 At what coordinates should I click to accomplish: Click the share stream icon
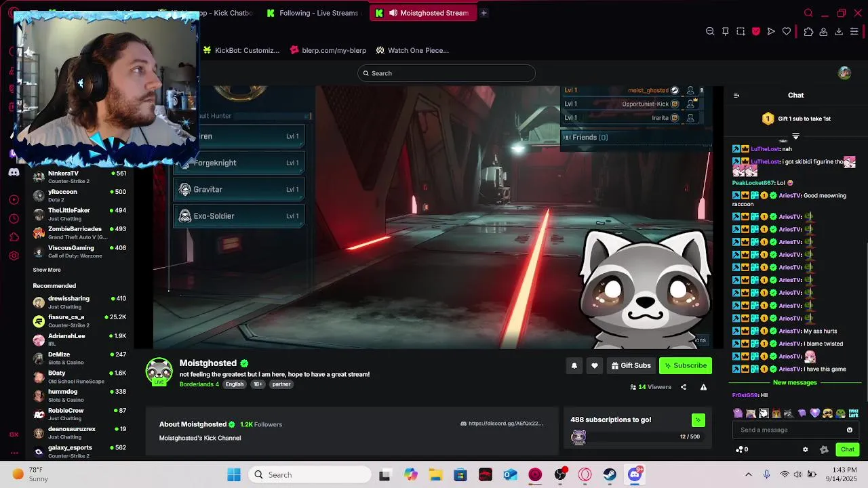[684, 387]
